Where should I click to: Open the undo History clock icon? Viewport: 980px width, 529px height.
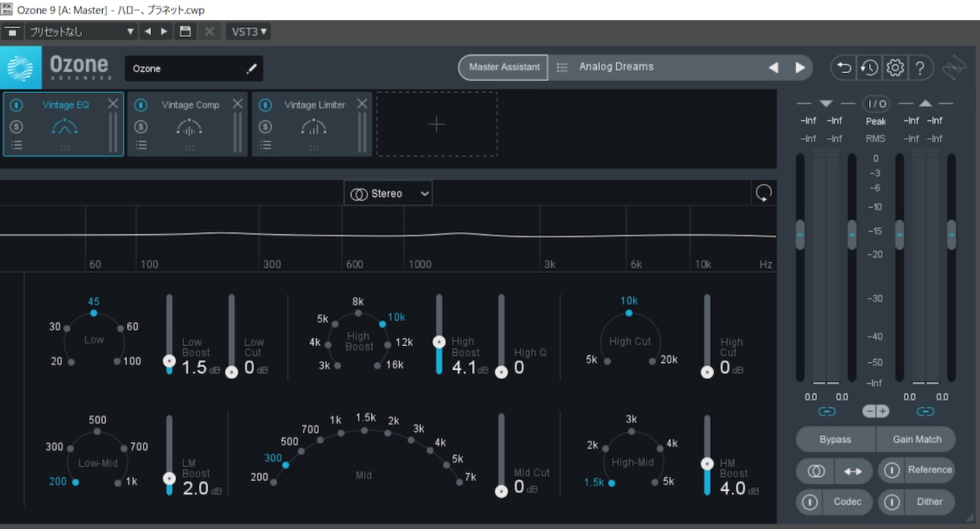pos(869,68)
